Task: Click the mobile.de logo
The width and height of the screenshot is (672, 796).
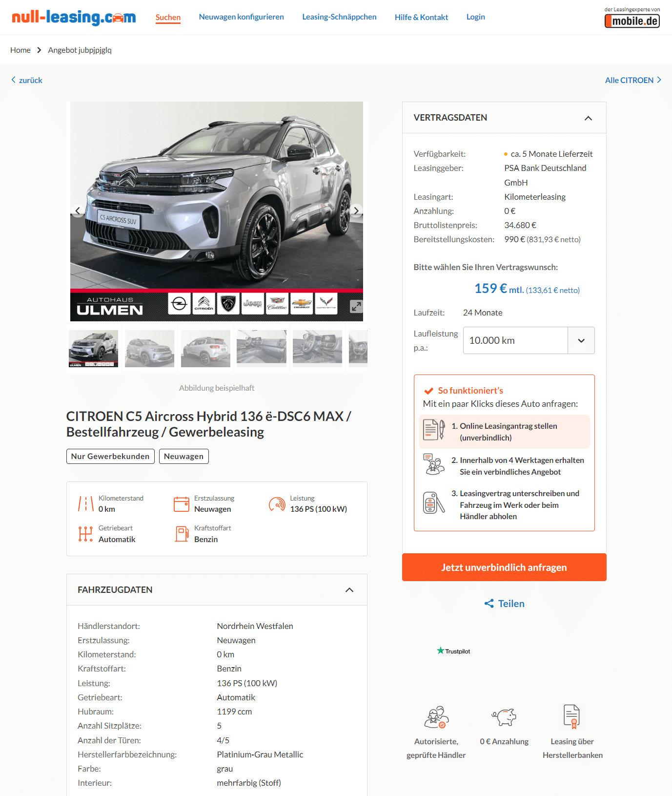Action: click(632, 21)
